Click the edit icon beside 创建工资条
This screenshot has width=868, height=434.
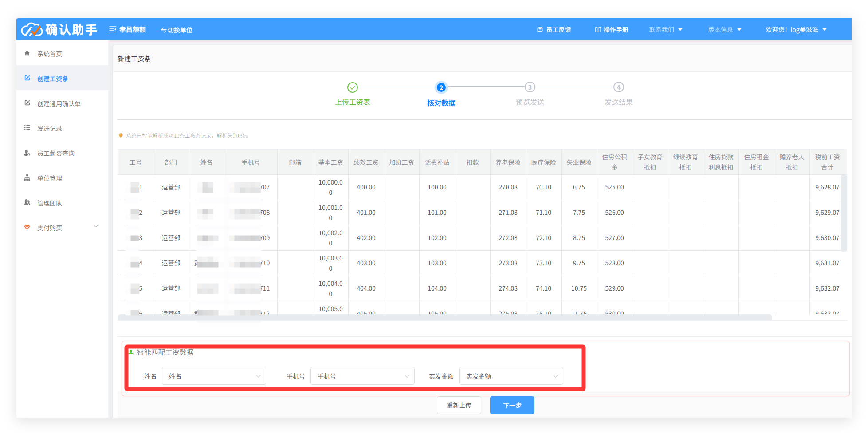27,79
